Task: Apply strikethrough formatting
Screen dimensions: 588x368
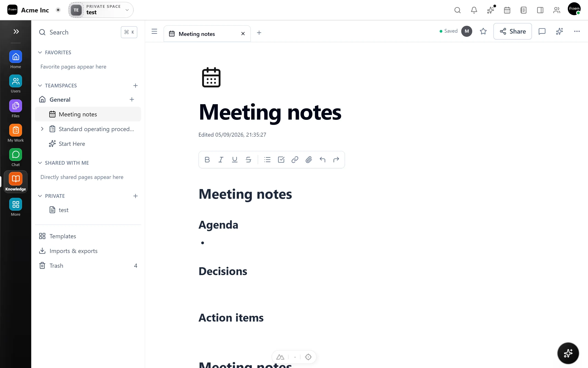Action: point(248,160)
